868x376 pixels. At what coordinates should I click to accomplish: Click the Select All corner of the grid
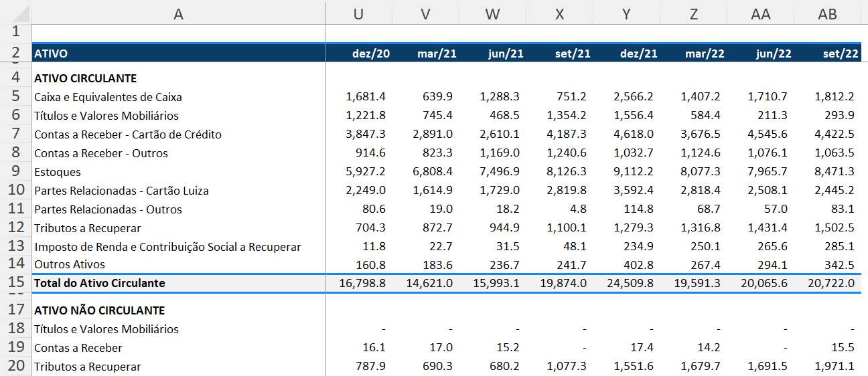pyautogui.click(x=15, y=13)
